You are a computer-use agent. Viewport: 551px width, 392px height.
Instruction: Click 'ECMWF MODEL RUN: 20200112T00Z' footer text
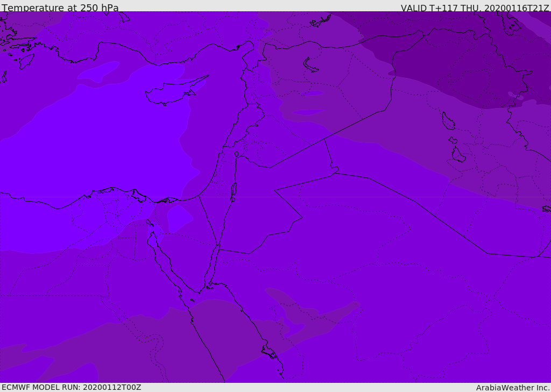pyautogui.click(x=72, y=387)
